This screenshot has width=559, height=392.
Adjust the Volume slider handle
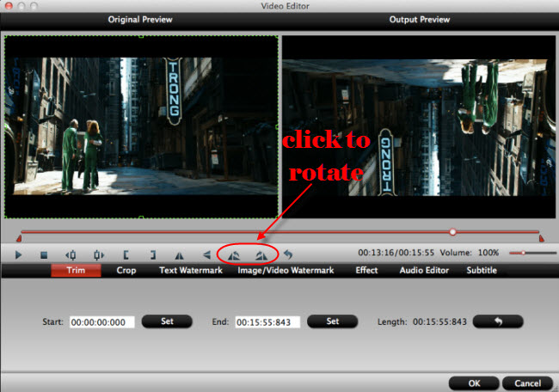tap(523, 253)
